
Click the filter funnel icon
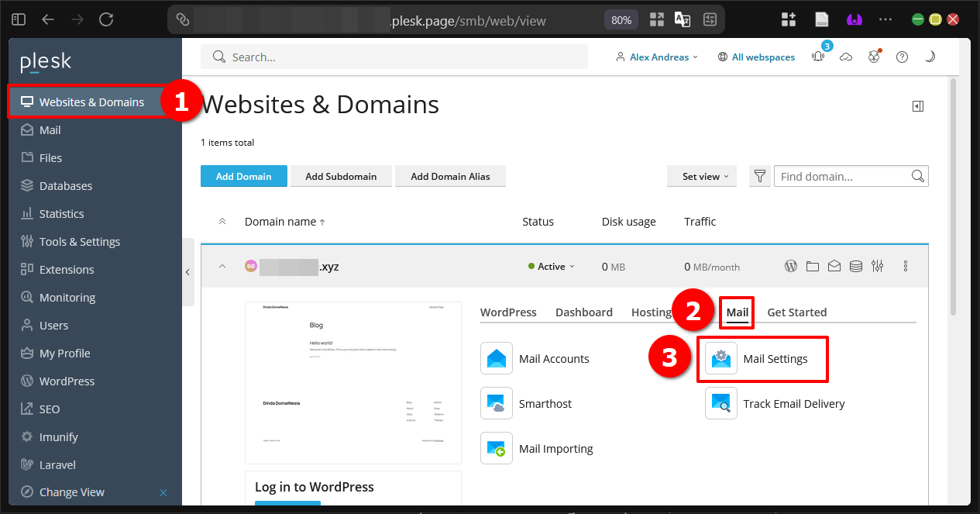(x=760, y=176)
